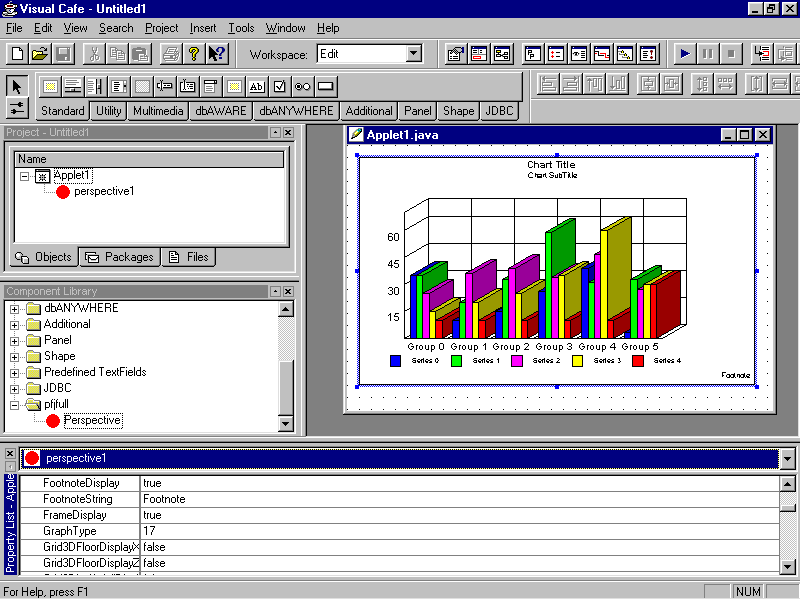Switch to the Multimedia component tab
Viewport: 800px width, 600px height.
[158, 111]
